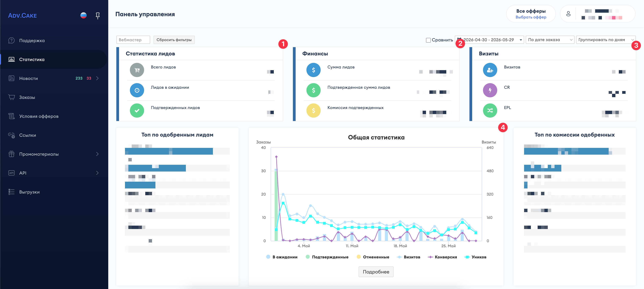Click the Сбросить фильтры button
The image size is (644, 289).
pyautogui.click(x=174, y=40)
